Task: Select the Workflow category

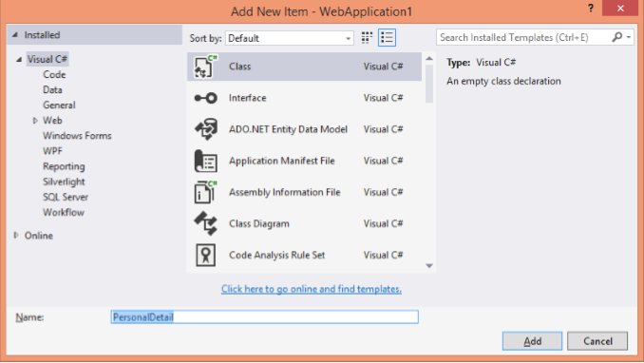Action: tap(64, 213)
